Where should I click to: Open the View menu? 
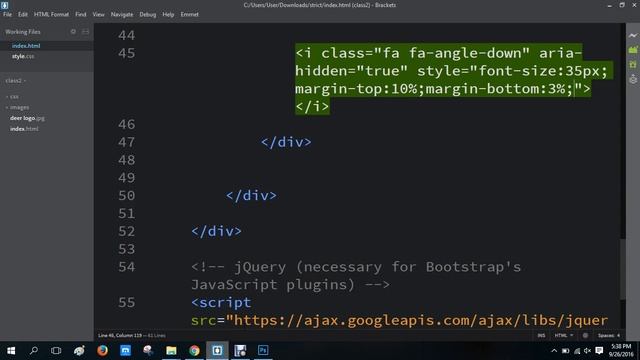pyautogui.click(x=98, y=14)
